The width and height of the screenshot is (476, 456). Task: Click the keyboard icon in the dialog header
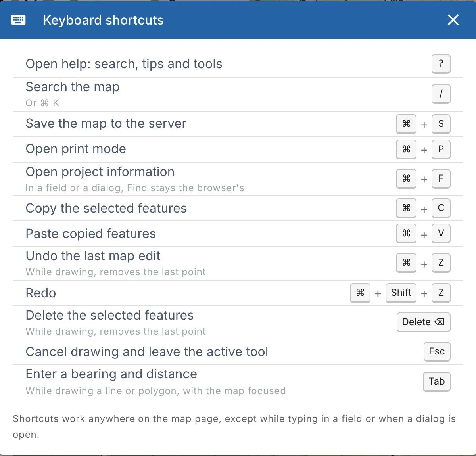click(x=18, y=20)
